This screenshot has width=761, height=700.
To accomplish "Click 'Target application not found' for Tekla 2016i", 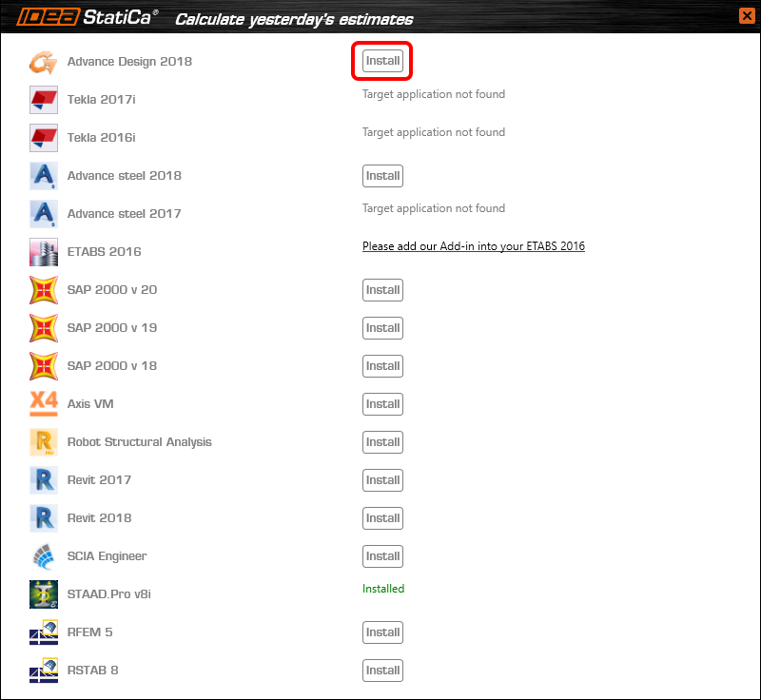I will [434, 132].
